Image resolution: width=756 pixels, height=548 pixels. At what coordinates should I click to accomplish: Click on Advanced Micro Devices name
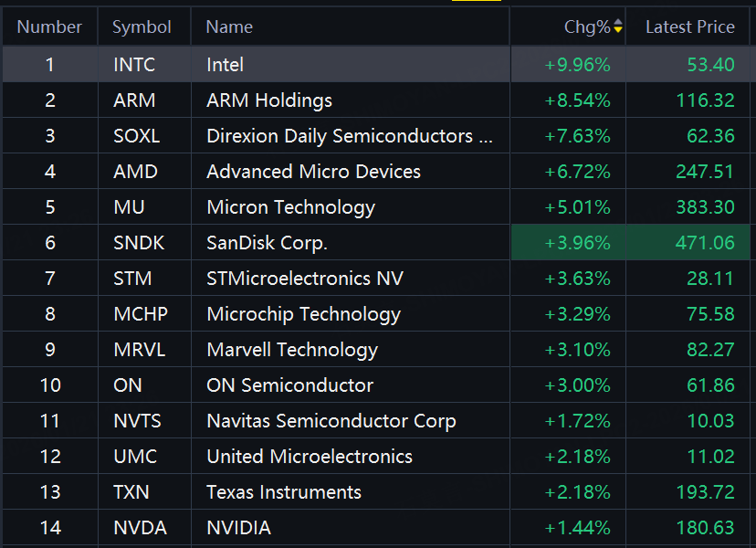click(x=313, y=172)
